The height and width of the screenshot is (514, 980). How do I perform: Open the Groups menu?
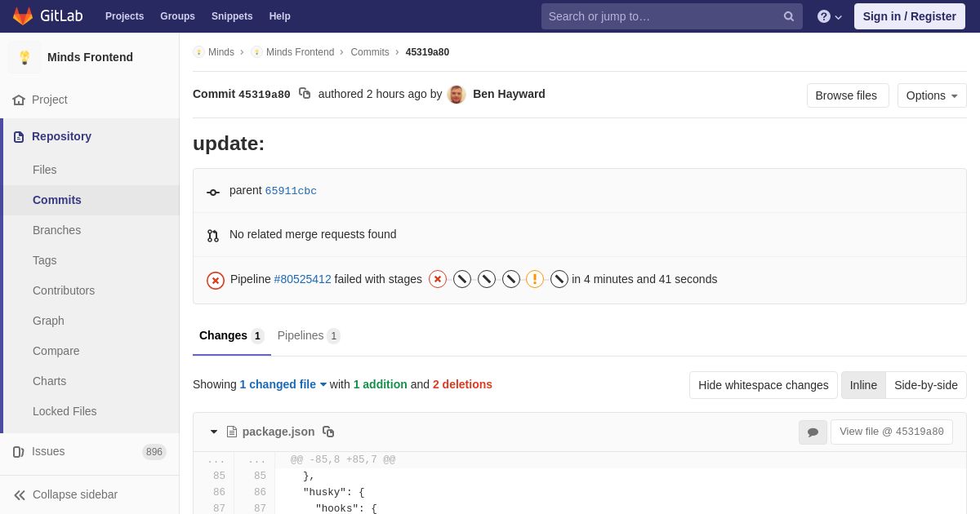tap(177, 16)
